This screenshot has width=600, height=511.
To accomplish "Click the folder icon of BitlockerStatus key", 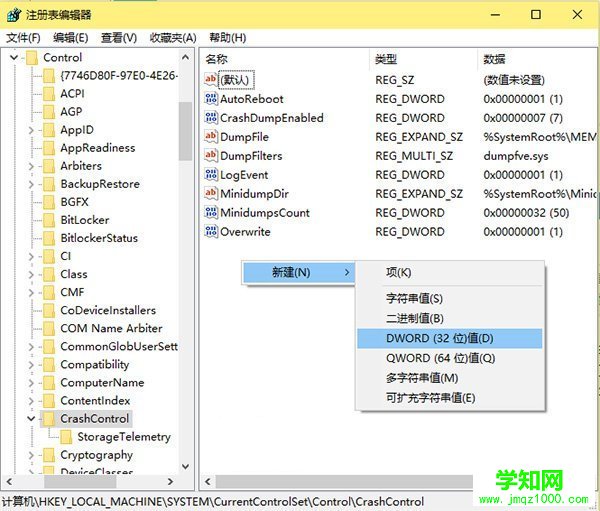I will (49, 238).
